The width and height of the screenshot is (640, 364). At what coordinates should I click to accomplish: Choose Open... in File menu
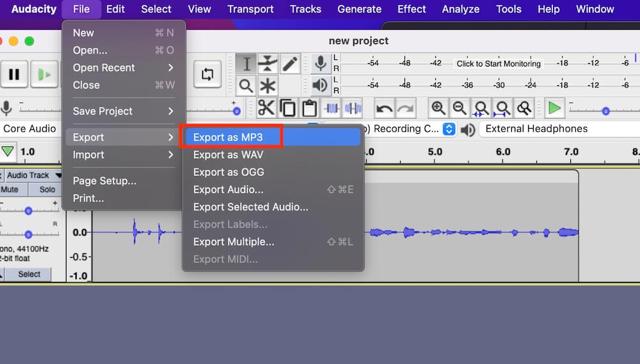124,50
